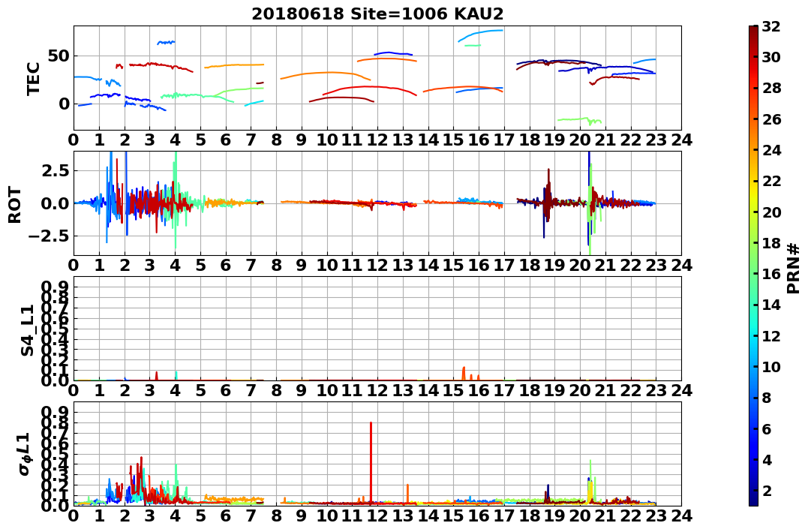The height and width of the screenshot is (532, 808).
Task: Click colorbar tick value 12
Action: pos(770,335)
